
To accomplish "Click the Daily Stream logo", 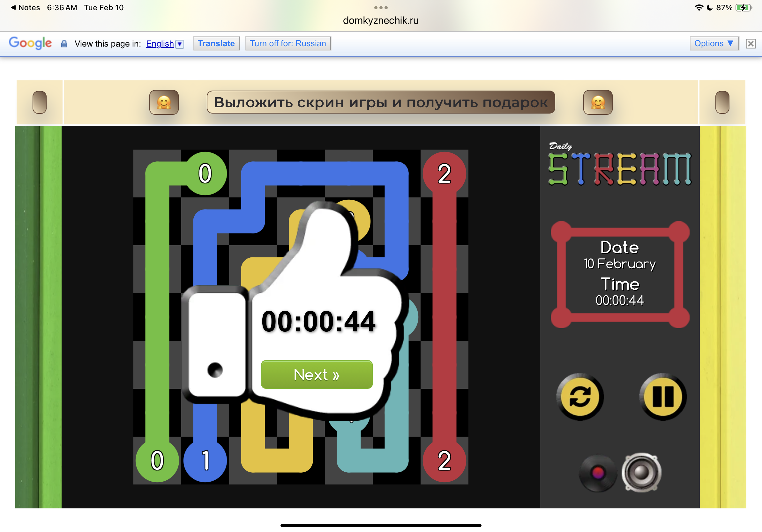I will pyautogui.click(x=619, y=165).
